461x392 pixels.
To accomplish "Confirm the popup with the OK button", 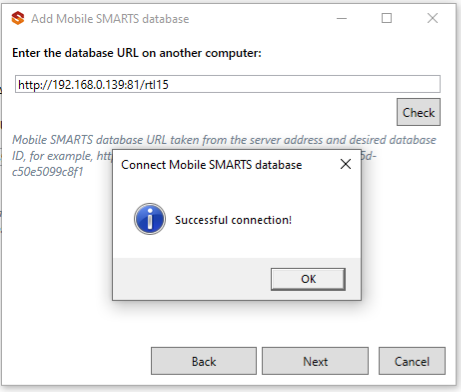I will point(308,279).
